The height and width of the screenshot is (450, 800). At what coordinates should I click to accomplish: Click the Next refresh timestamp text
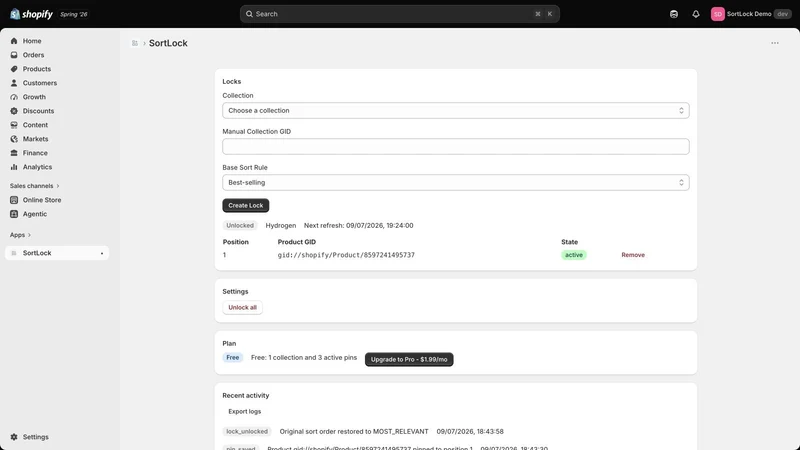(359, 226)
